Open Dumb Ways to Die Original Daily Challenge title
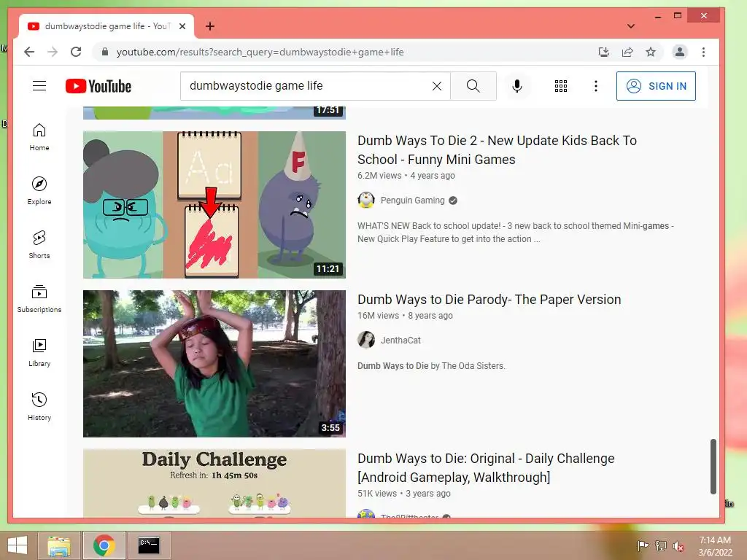The image size is (747, 560). tap(486, 468)
